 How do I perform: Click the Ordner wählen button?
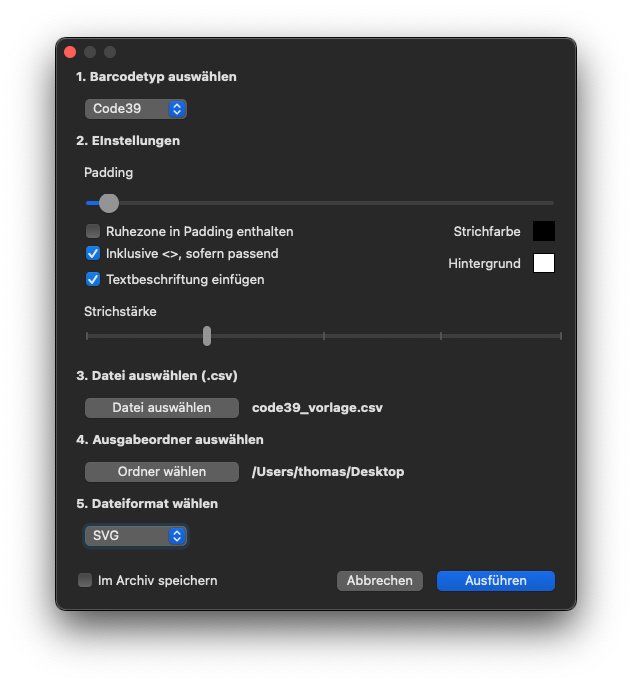(x=162, y=472)
